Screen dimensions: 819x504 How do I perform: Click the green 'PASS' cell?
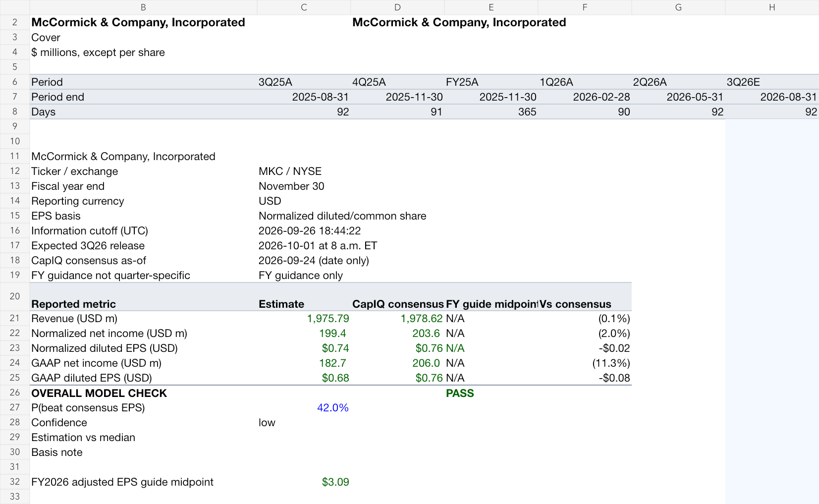pos(491,393)
